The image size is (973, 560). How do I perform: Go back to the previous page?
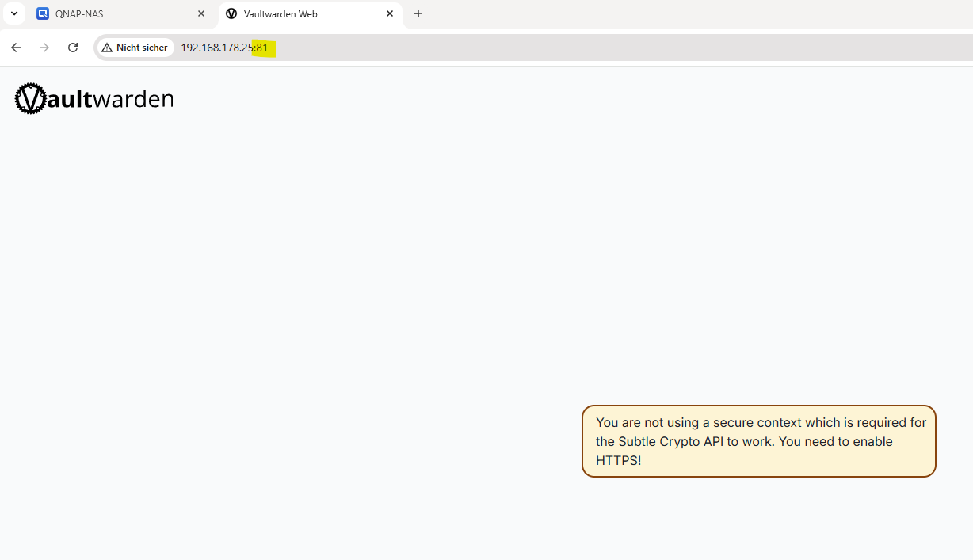tap(16, 48)
